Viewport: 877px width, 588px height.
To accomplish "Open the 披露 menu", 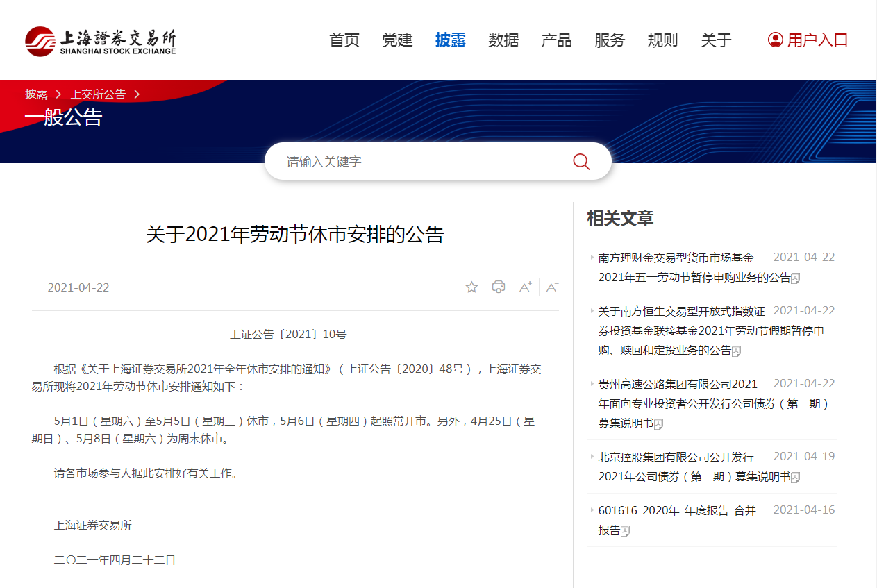I will 450,40.
